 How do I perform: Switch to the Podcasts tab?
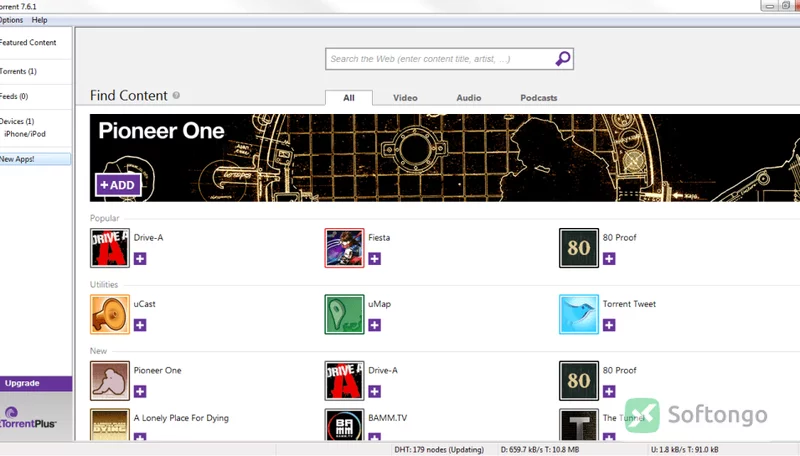tap(538, 98)
